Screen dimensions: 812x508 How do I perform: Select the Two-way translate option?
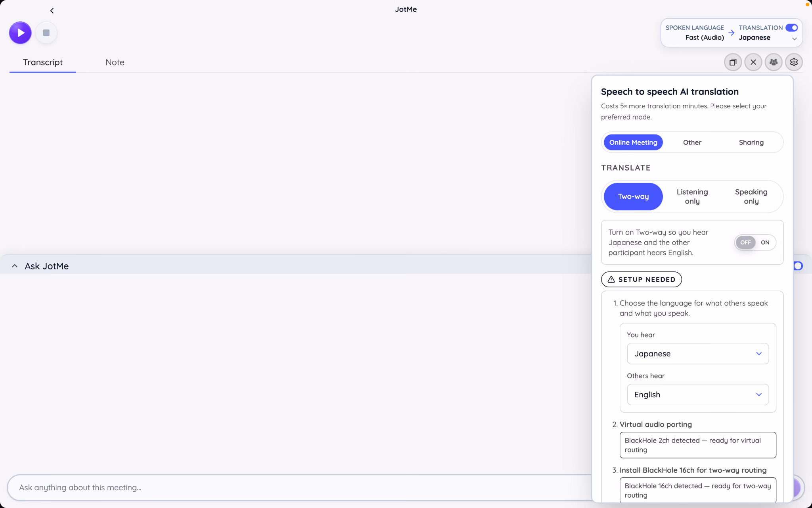coord(633,196)
